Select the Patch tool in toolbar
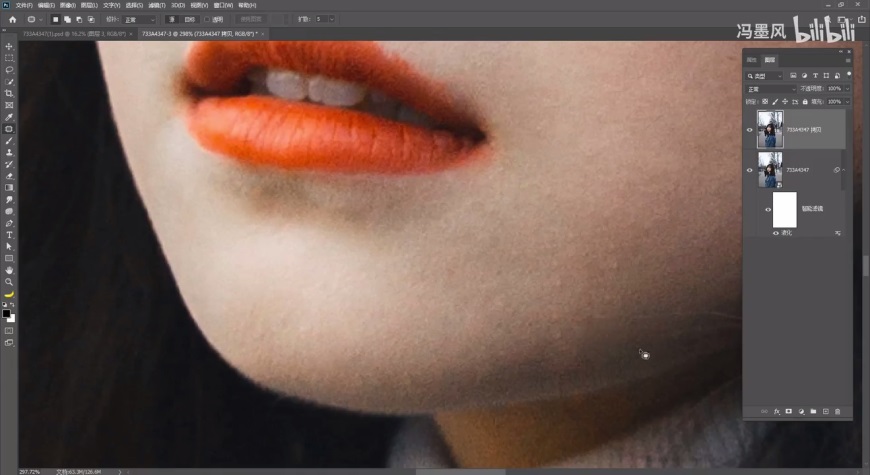The width and height of the screenshot is (870, 475). [x=9, y=129]
